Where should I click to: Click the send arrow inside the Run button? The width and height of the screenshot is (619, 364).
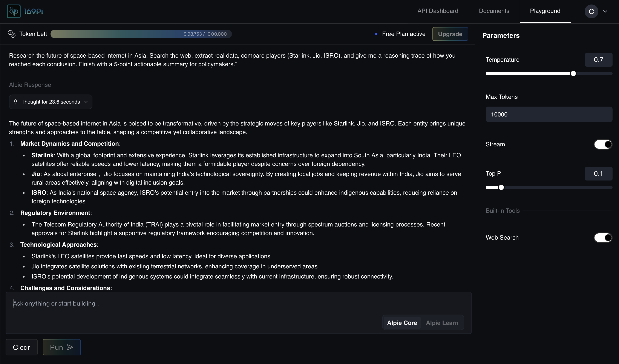(70, 347)
